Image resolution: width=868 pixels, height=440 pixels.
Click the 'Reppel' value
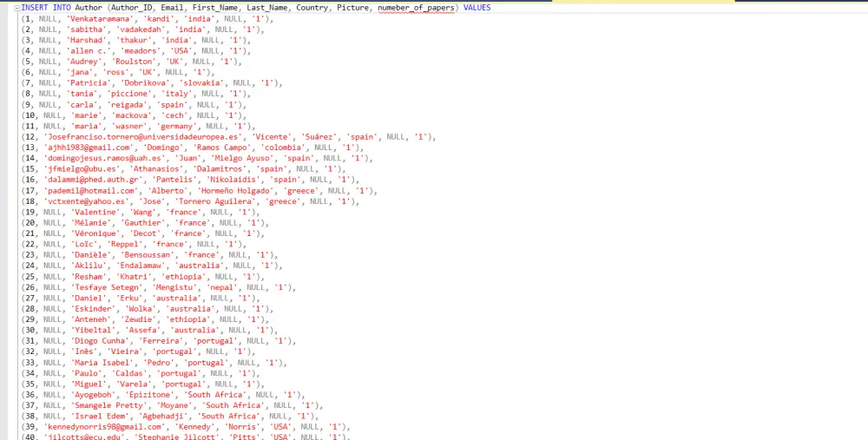point(128,244)
